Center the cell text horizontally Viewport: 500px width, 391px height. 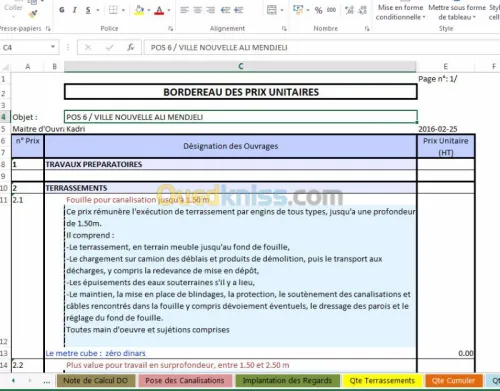point(197,10)
